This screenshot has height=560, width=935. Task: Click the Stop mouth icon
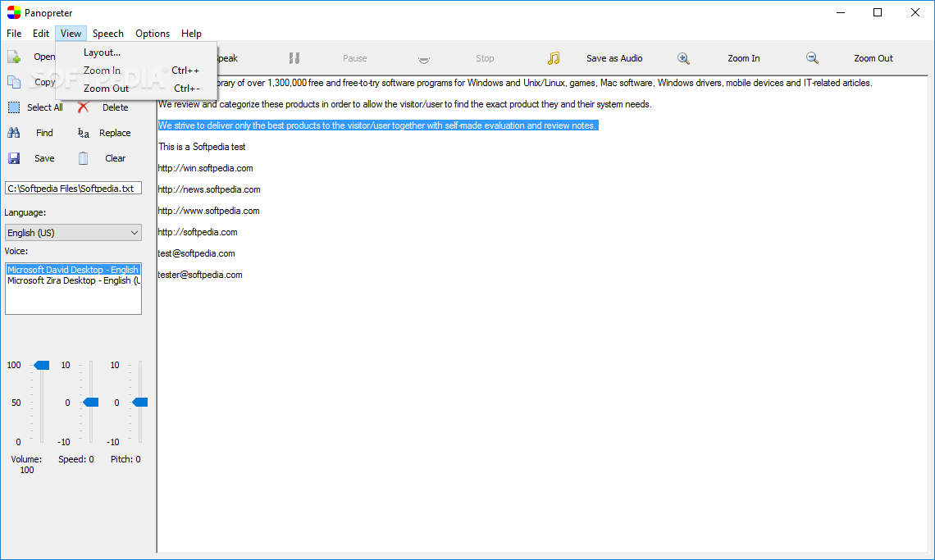[x=423, y=59]
